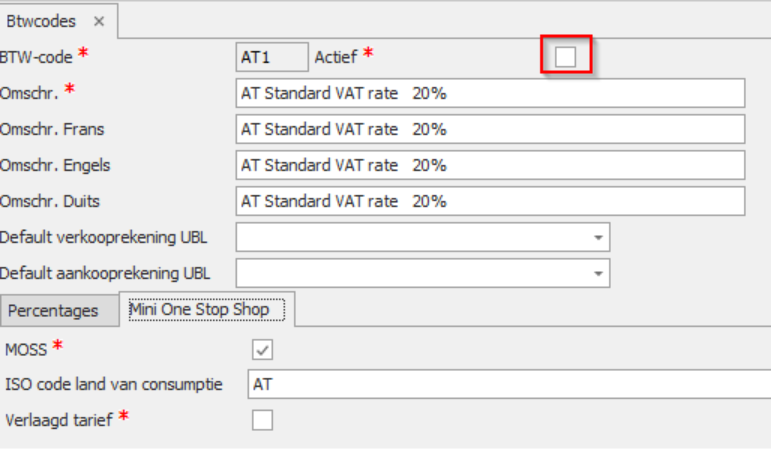Image resolution: width=771 pixels, height=450 pixels.
Task: Click the Omschr. Engels text field
Action: pos(490,165)
